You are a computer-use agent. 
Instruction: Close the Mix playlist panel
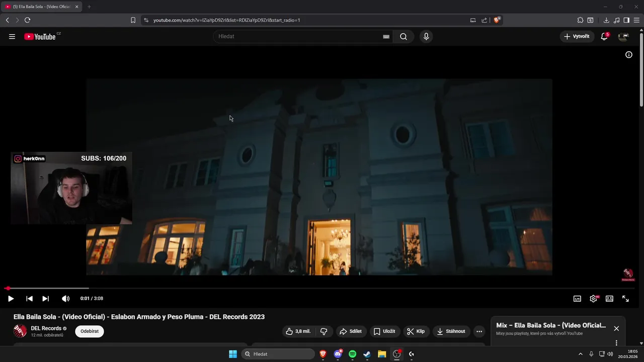click(x=616, y=328)
